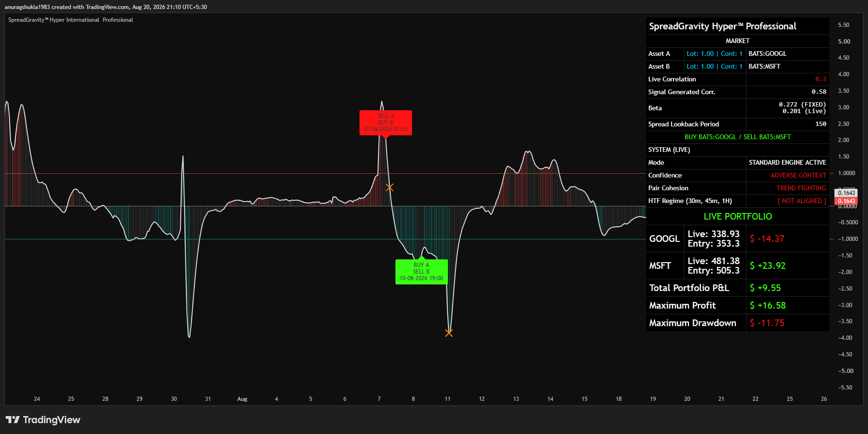This screenshot has height=434, width=868.
Task: Click Lot and Cont value in Asset A row
Action: point(714,54)
